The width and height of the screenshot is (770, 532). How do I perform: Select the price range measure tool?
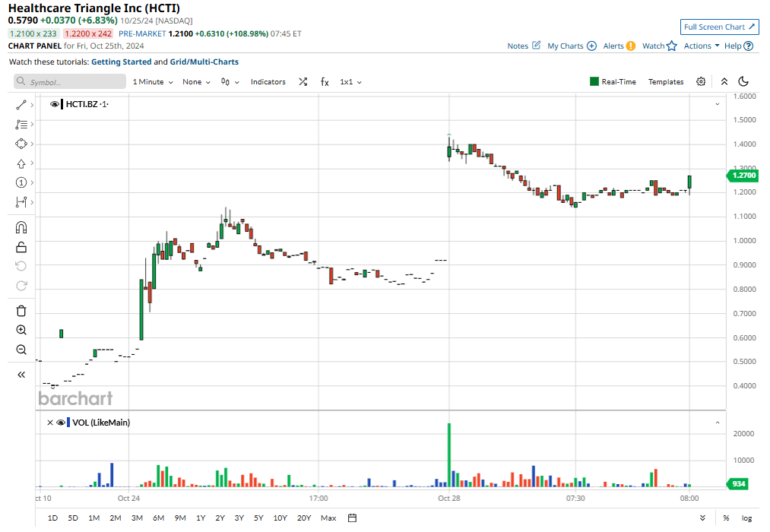click(21, 201)
